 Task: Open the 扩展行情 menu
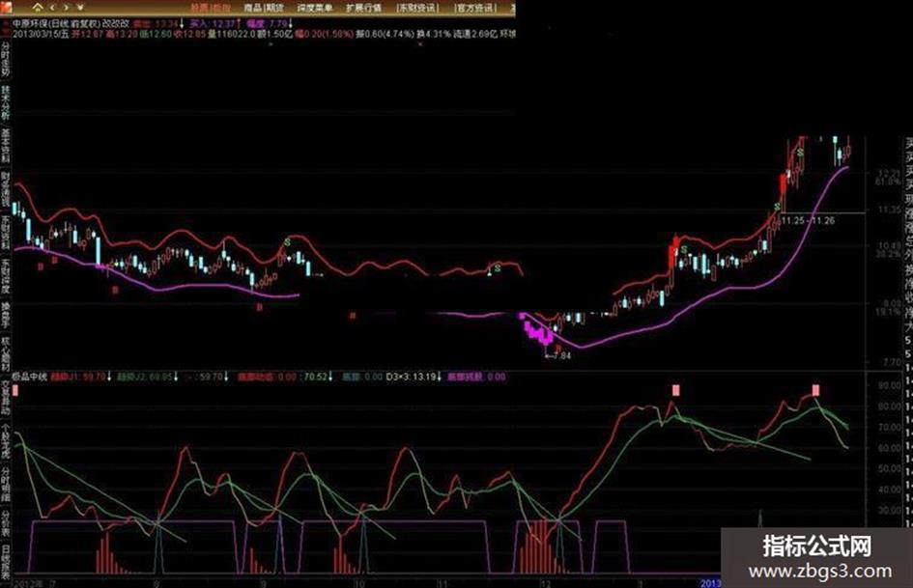363,8
